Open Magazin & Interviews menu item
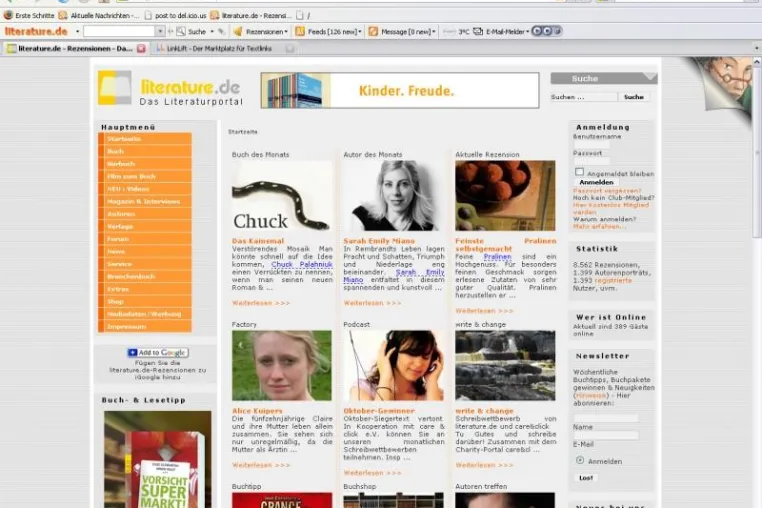The image size is (762, 508). pyautogui.click(x=145, y=201)
